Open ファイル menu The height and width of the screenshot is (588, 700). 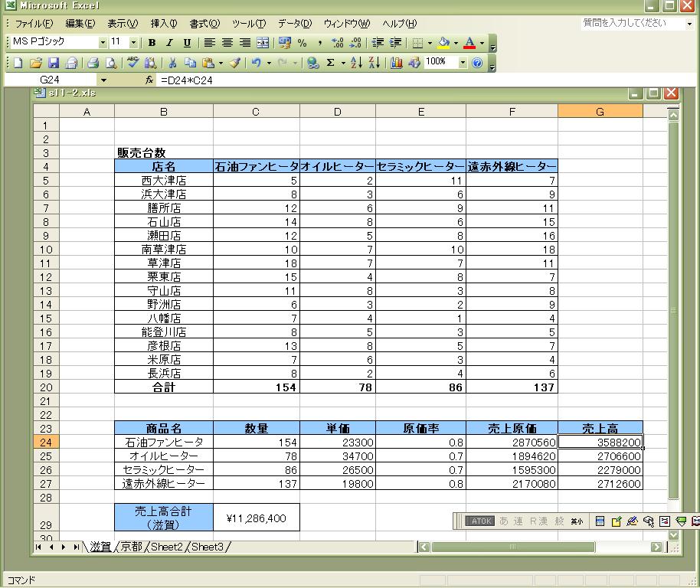(x=34, y=24)
